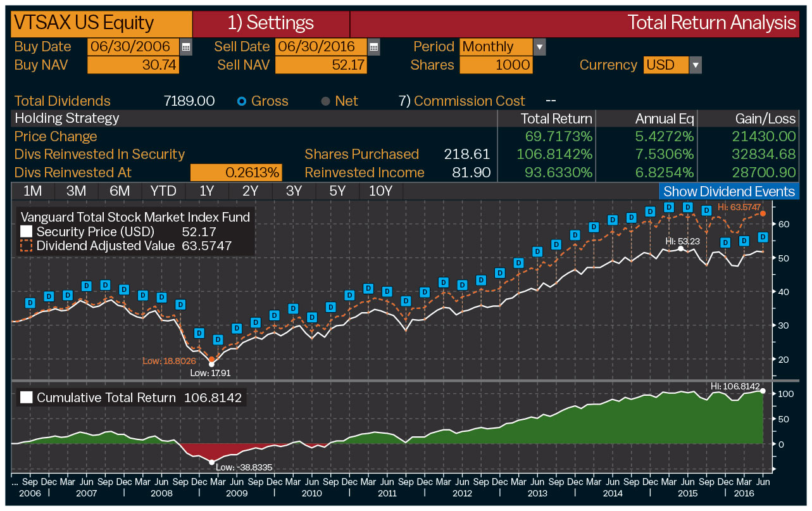Image resolution: width=812 pixels, height=511 pixels.
Task: Edit the Sell Date field 06/30/2016
Action: pyautogui.click(x=322, y=47)
